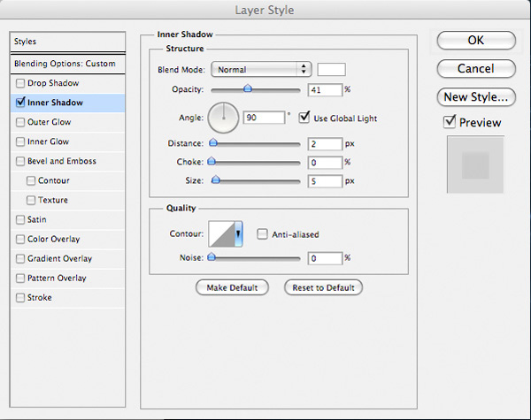The width and height of the screenshot is (531, 420).
Task: Enable the Drop Shadow checkbox
Action: [x=20, y=83]
